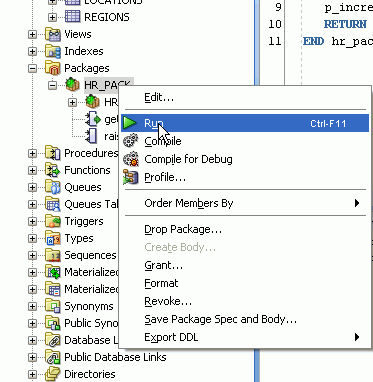This screenshot has width=373, height=382.
Task: Click the Types folder icon
Action: [x=53, y=238]
